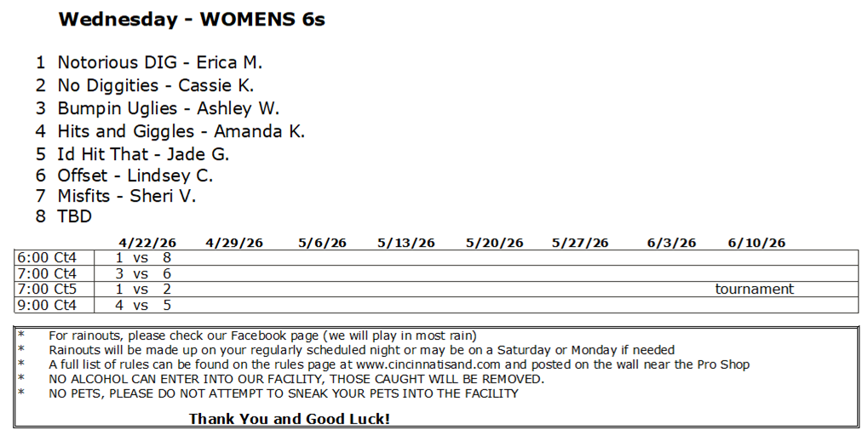Click 'Thank You and Good Luck!' text
The width and height of the screenshot is (868, 436).
(290, 419)
